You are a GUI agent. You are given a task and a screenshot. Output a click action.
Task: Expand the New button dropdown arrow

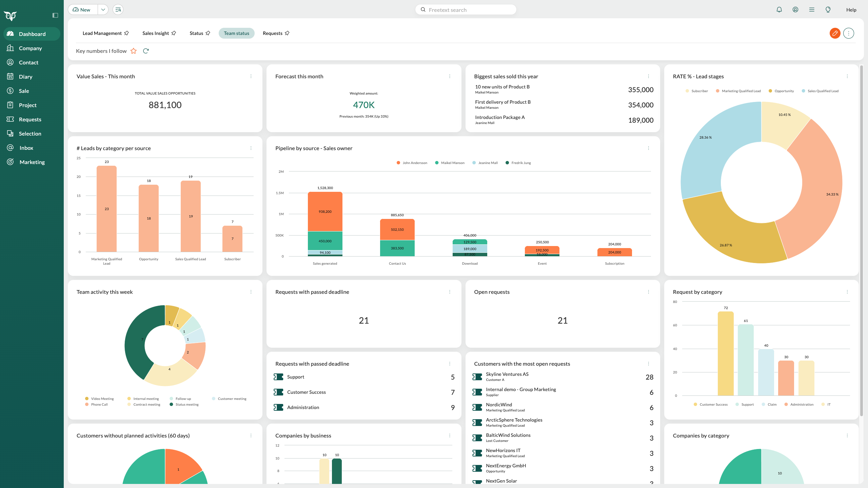pyautogui.click(x=103, y=10)
